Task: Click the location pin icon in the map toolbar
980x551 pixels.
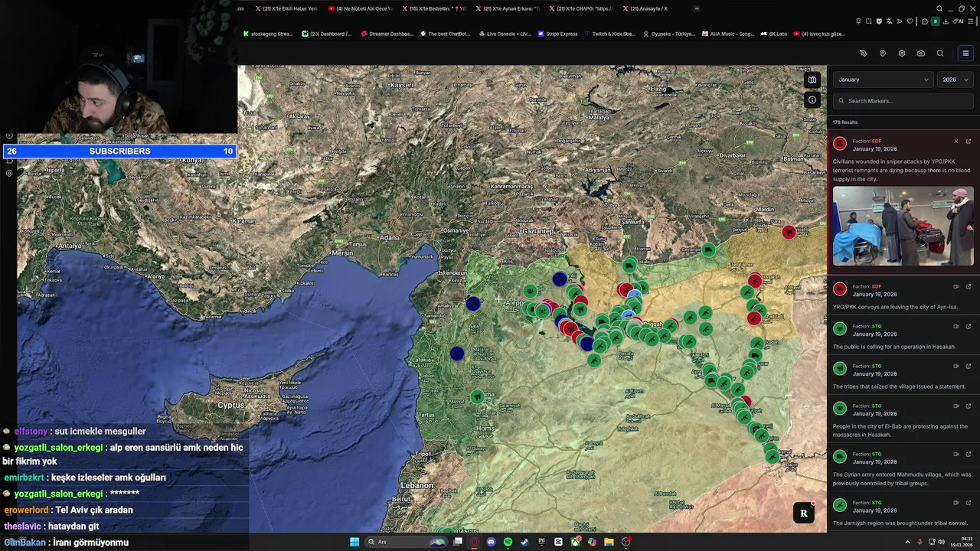Action: click(x=883, y=54)
